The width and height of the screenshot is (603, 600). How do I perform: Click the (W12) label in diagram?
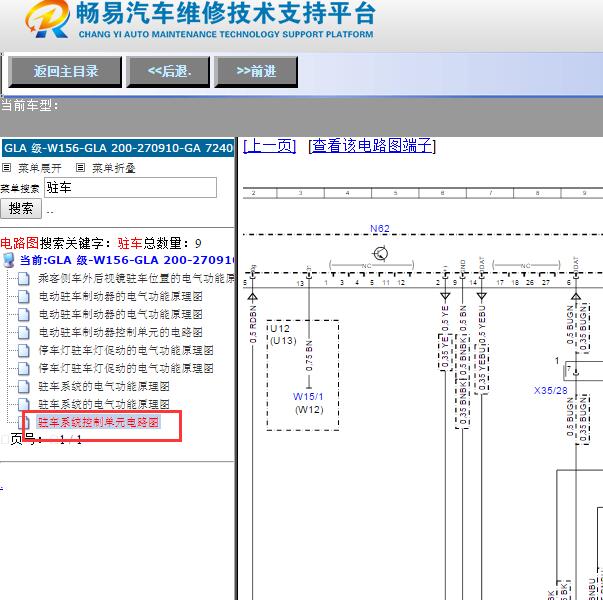coord(309,410)
